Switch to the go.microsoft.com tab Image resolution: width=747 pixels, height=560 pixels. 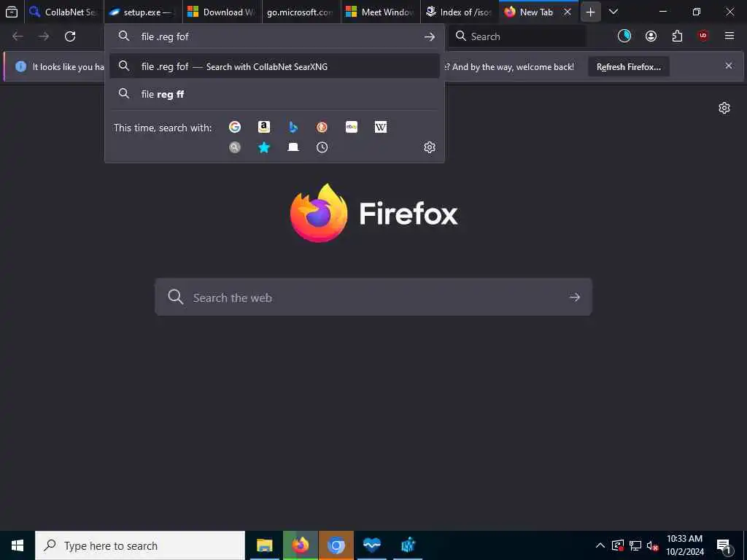coord(301,12)
